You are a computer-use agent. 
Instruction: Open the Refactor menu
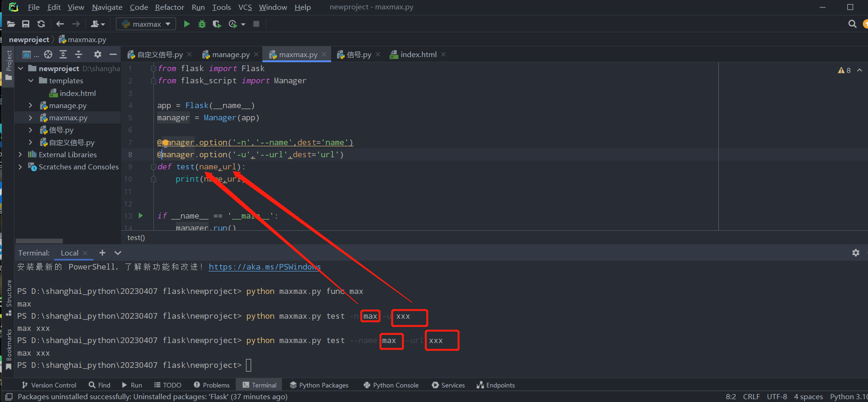pyautogui.click(x=169, y=7)
